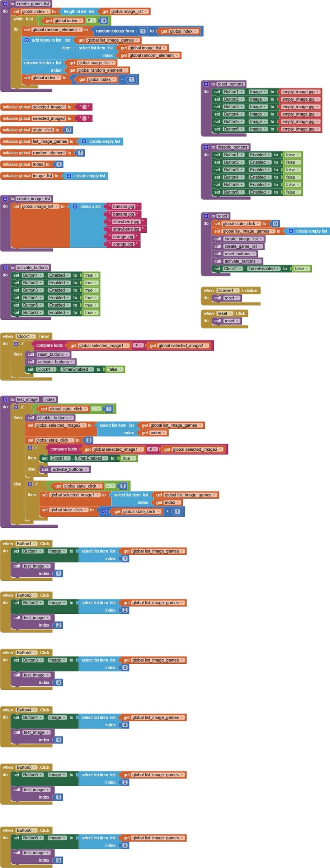Click the gear icon on reset_buttons procedure
330x868 pixels.
pos(206,84)
